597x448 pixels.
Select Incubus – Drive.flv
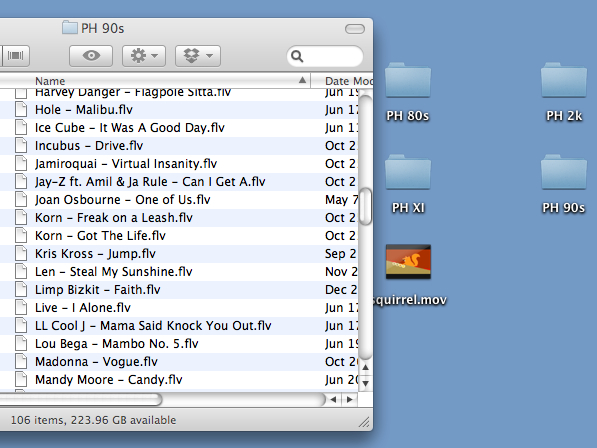pyautogui.click(x=179, y=146)
